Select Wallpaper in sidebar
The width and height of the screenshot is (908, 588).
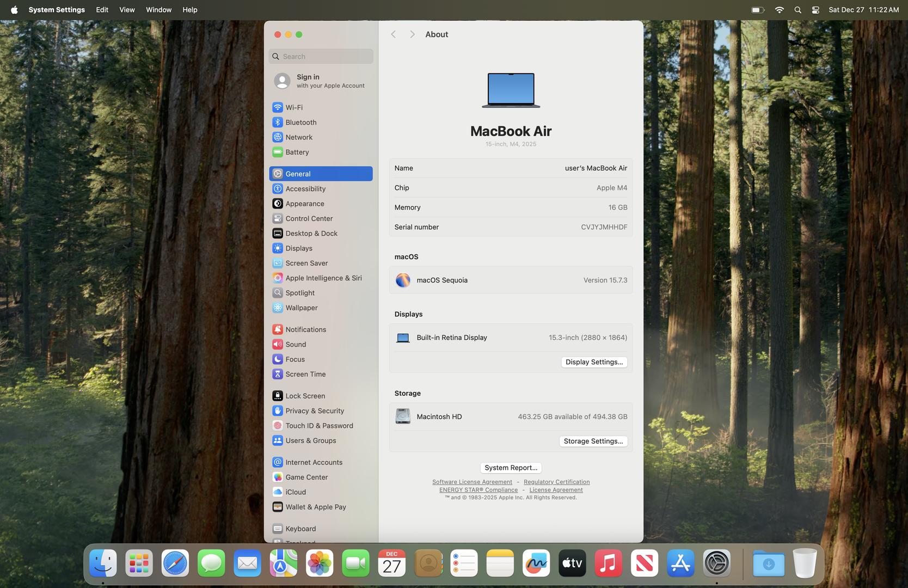(301, 308)
